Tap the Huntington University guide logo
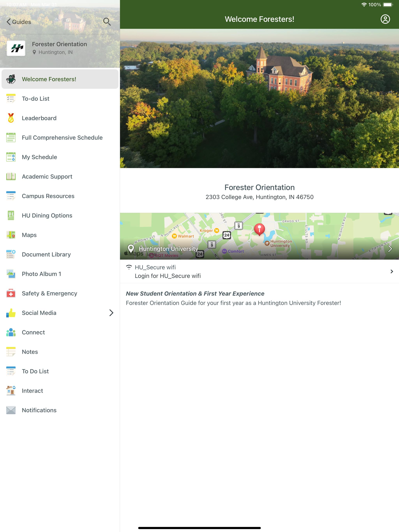The height and width of the screenshot is (532, 399). click(16, 48)
